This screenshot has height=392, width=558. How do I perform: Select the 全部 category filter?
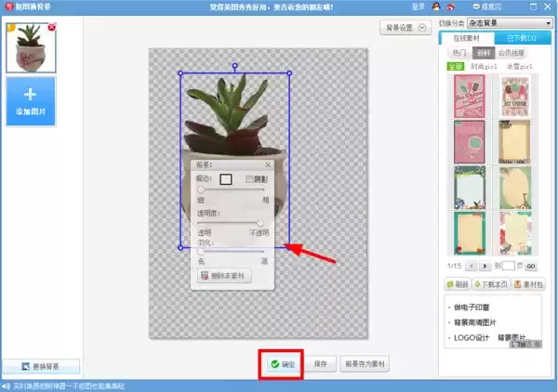pos(455,67)
